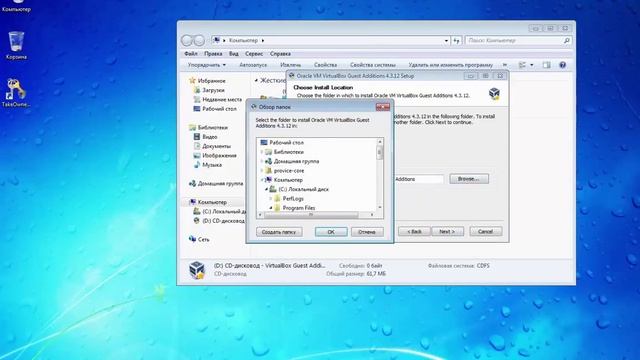Viewport: 640px width, 360px height.
Task: Click the (D:) CD-дисковод disc icon in sidebar
Action: point(197,220)
